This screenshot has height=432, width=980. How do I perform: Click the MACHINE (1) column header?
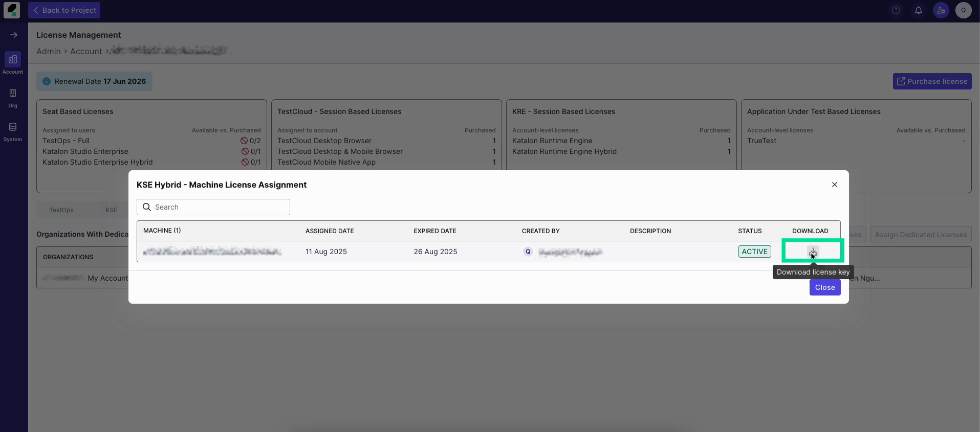click(162, 231)
